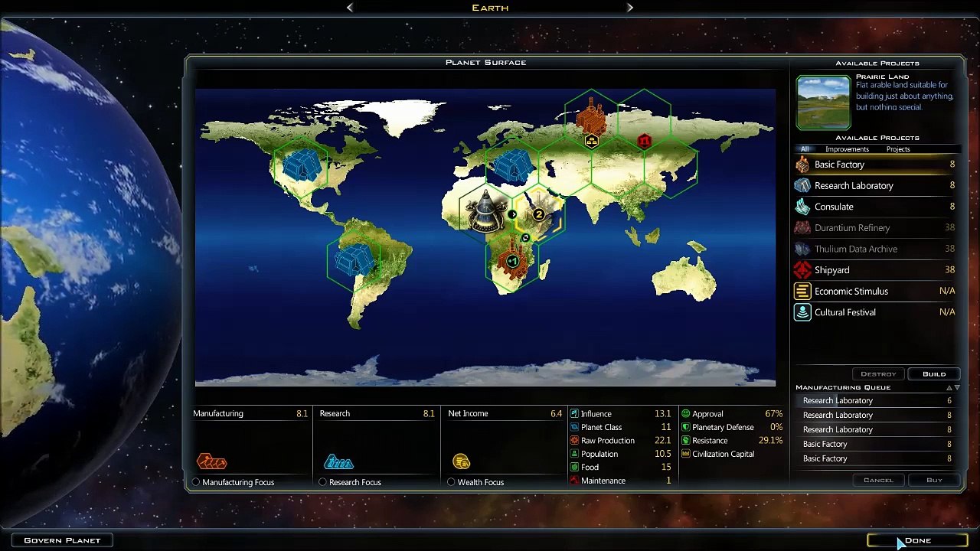Click the queued tile marked 2
The height and width of the screenshot is (551, 980).
tap(539, 214)
